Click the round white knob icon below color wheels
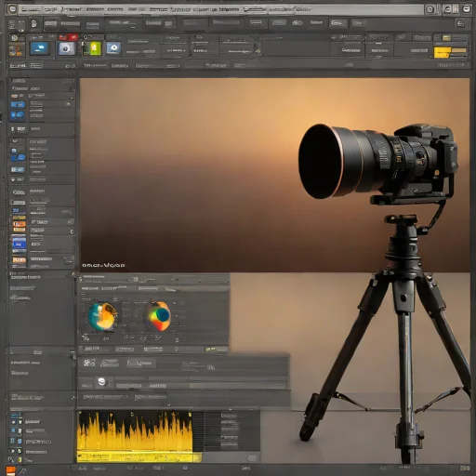This screenshot has height=476, width=476. click(101, 382)
